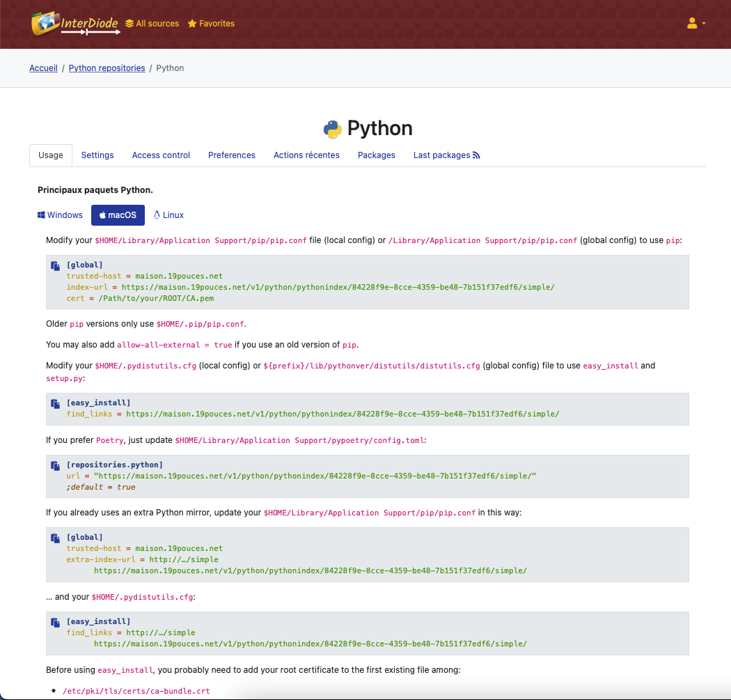Open the user account dropdown
Screen dimensions: 731x700
pyautogui.click(x=696, y=23)
